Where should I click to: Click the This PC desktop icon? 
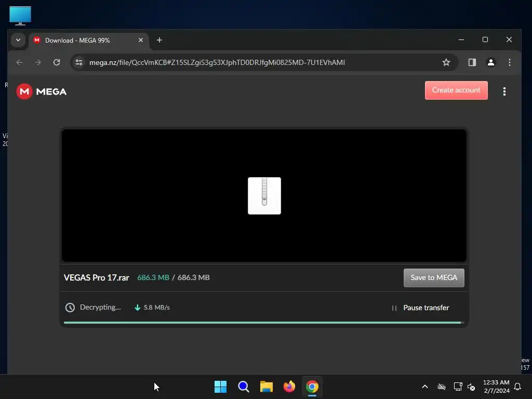[20, 16]
